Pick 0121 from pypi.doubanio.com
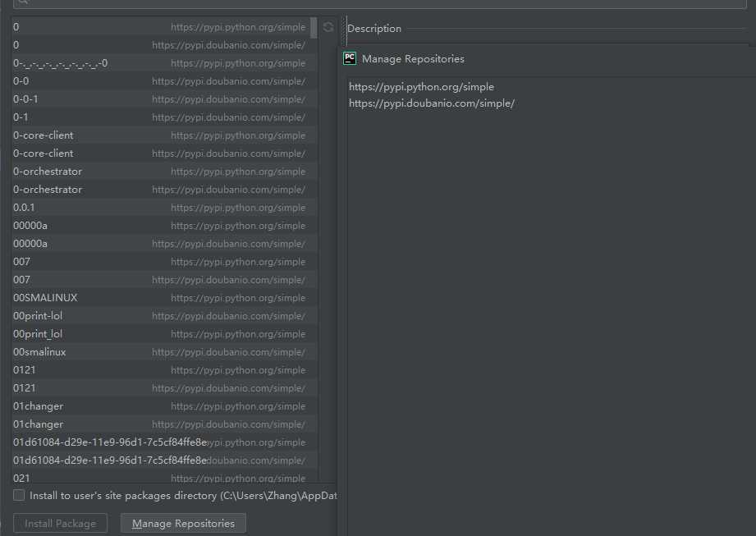 click(x=164, y=388)
